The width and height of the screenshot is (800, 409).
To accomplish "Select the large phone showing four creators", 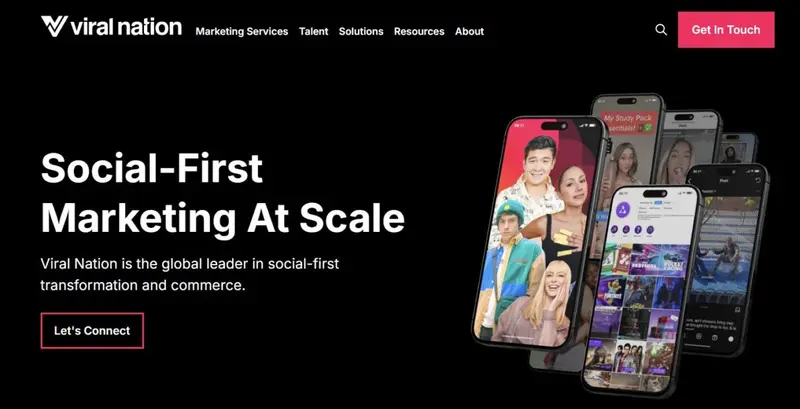I will (541, 233).
